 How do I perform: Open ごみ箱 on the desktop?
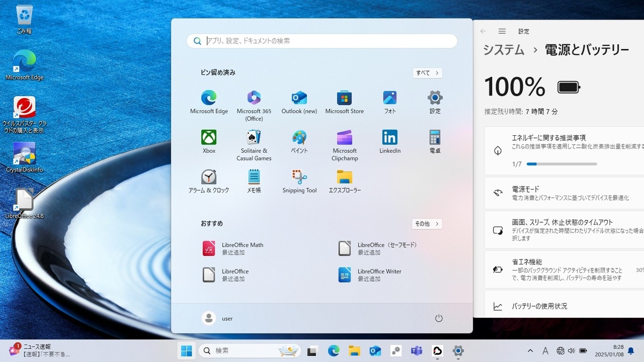(x=24, y=20)
